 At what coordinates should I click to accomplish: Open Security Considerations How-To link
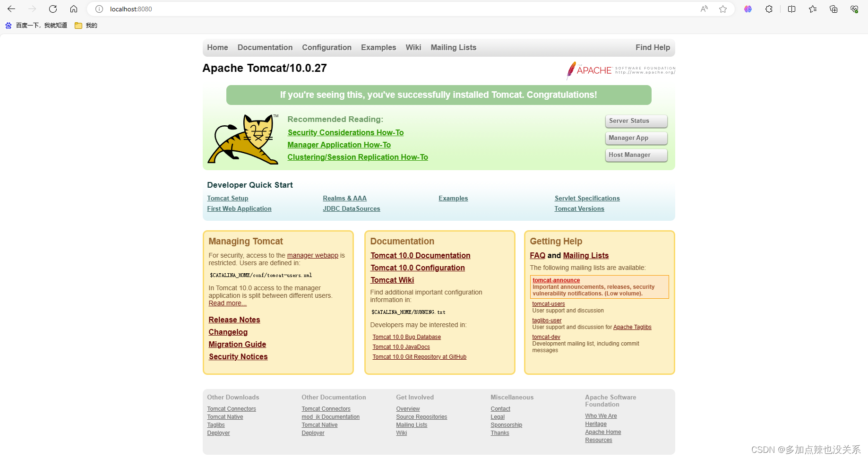pyautogui.click(x=345, y=132)
